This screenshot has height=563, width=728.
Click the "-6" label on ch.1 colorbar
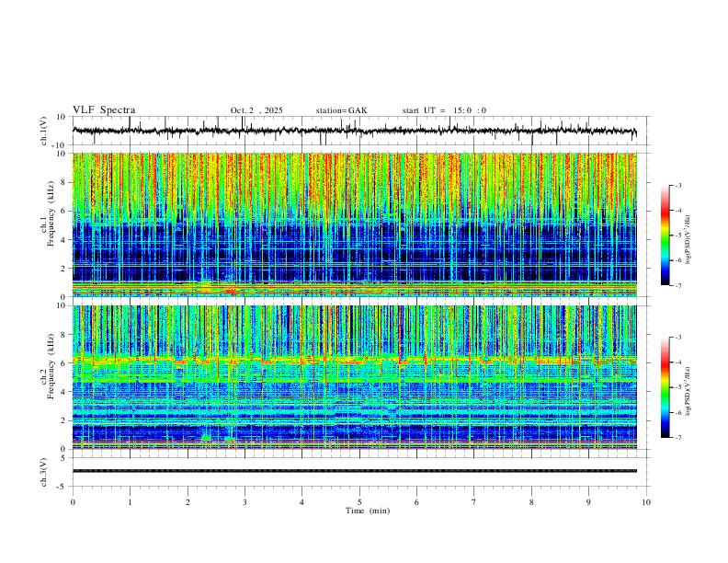click(x=677, y=260)
